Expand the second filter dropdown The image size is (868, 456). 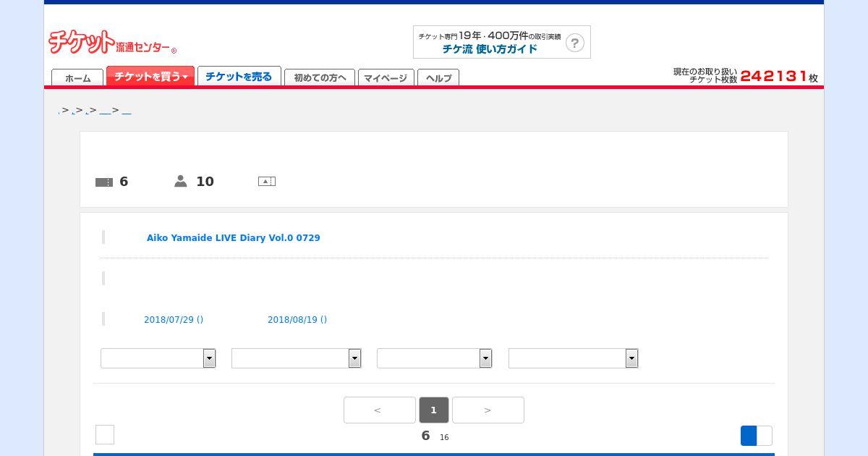(x=297, y=358)
